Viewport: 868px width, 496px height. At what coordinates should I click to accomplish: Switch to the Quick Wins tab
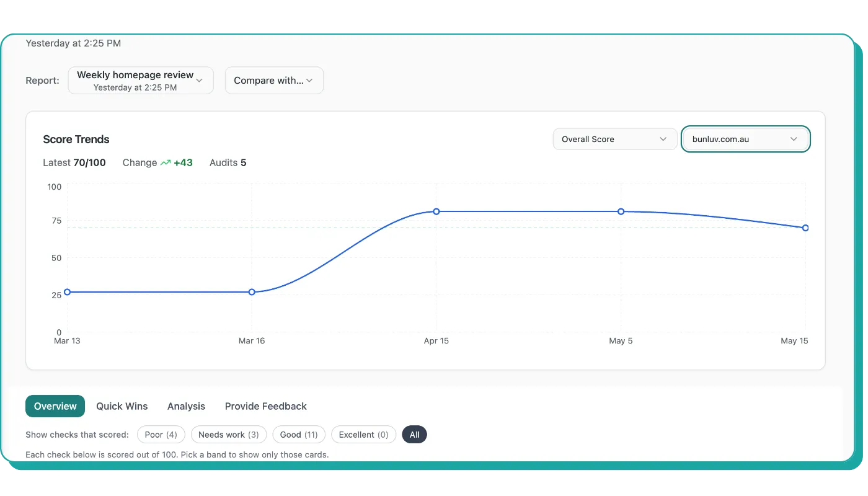(x=122, y=406)
